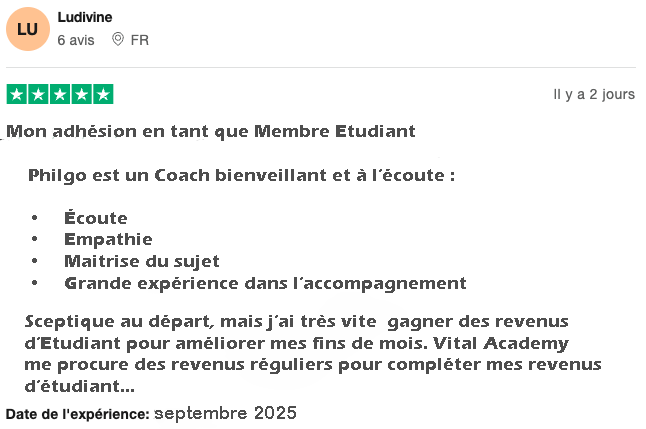Click the fourth green rating star
Image resolution: width=646 pixels, height=429 pixels.
81,95
